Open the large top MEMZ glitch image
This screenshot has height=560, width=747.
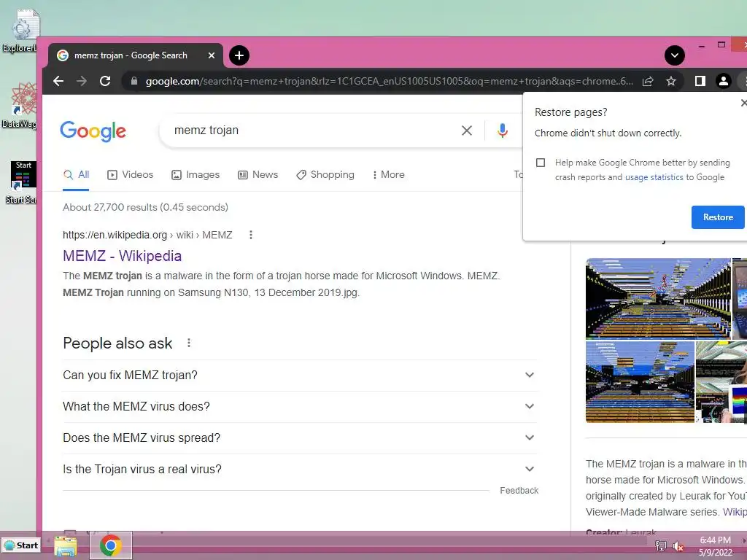coord(659,298)
